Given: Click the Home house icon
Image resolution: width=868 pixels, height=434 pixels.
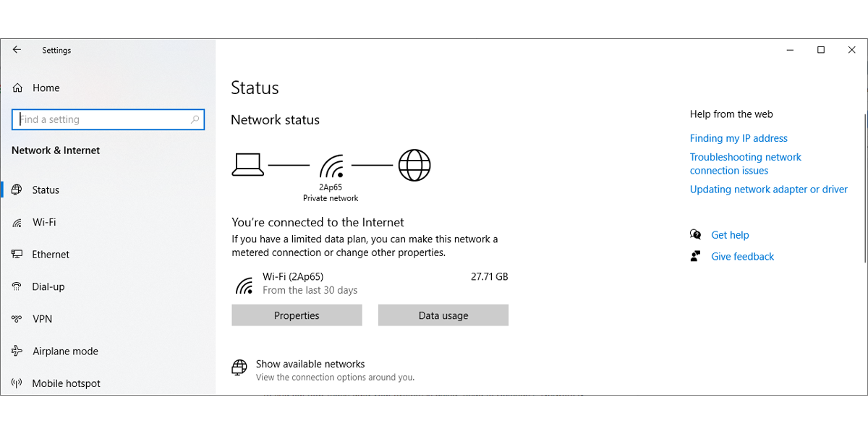Looking at the screenshot, I should [16, 88].
